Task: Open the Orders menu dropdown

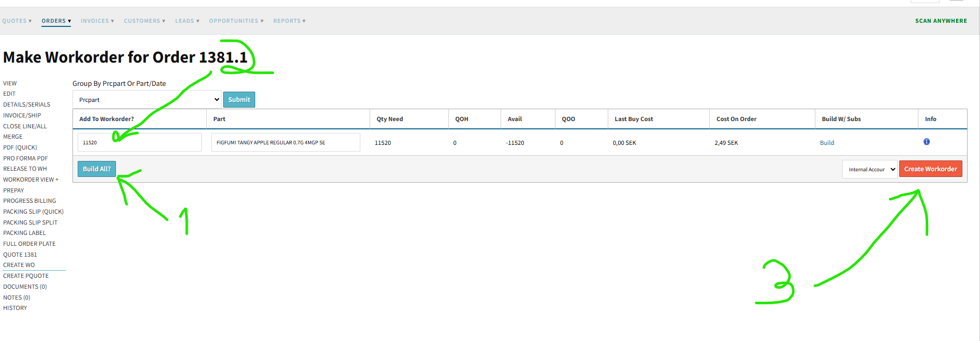Action: 56,21
